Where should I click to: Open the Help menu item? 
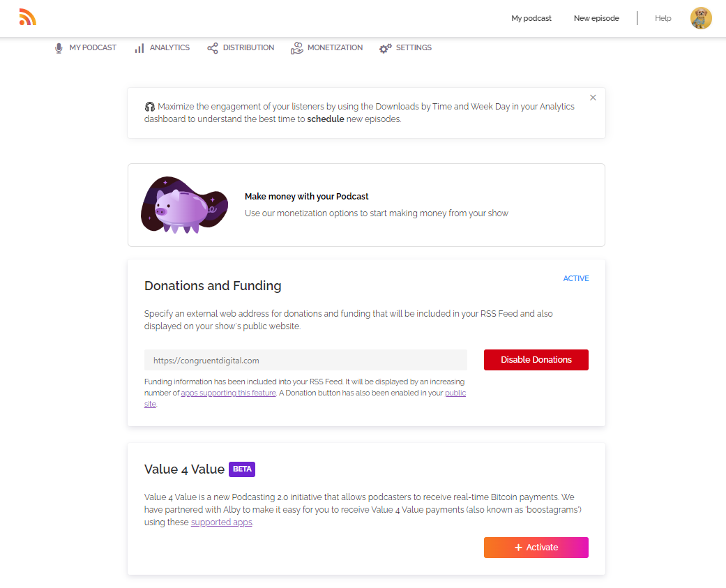(663, 18)
